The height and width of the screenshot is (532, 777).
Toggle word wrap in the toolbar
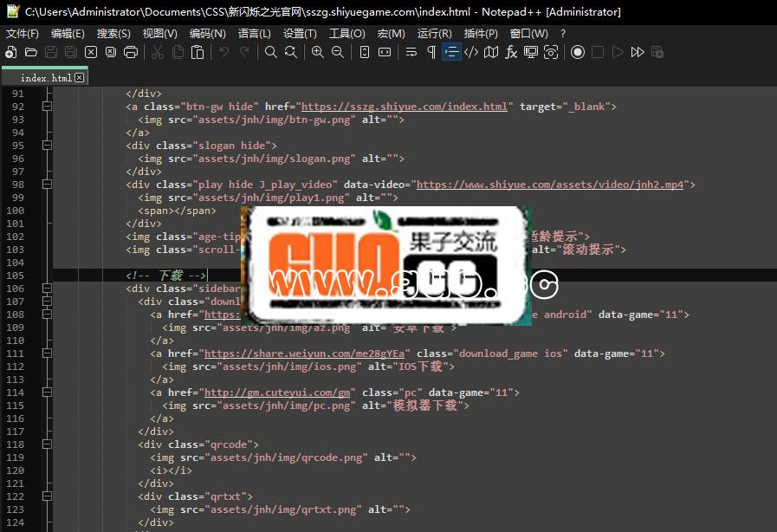coord(411,52)
